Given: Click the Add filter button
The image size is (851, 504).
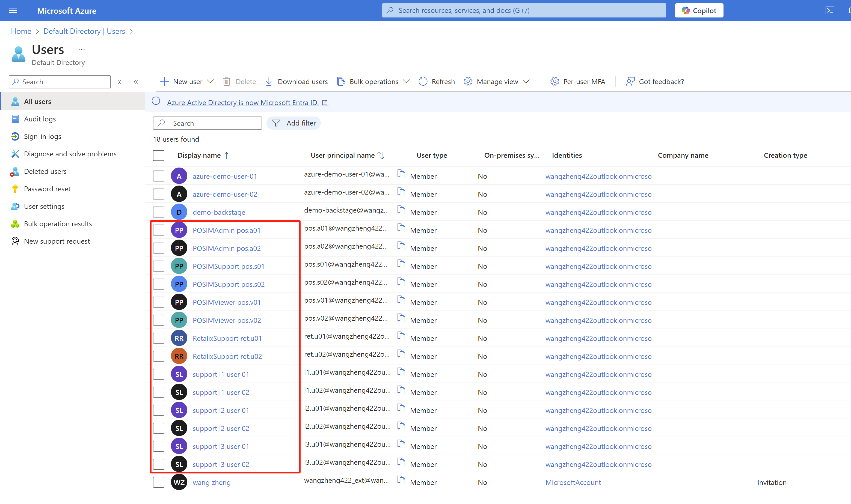Looking at the screenshot, I should pyautogui.click(x=294, y=123).
